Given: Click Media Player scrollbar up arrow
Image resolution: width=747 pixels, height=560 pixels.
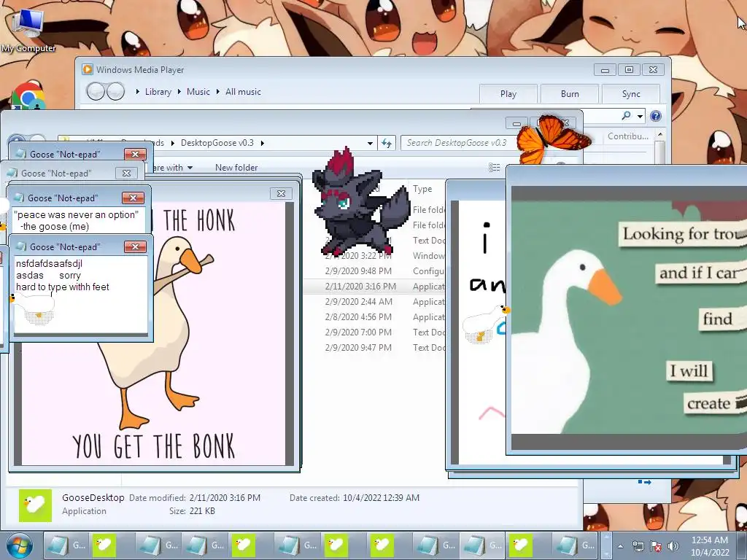Looking at the screenshot, I should point(659,135).
